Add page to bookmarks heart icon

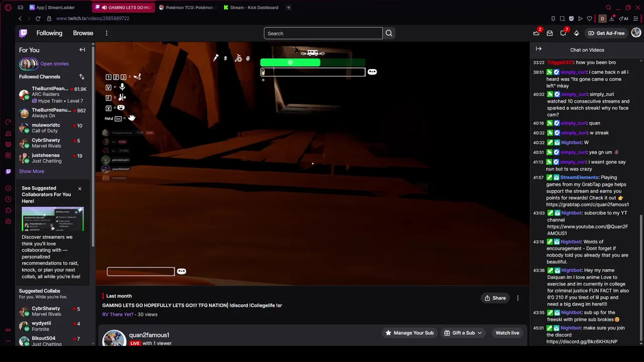point(590,19)
